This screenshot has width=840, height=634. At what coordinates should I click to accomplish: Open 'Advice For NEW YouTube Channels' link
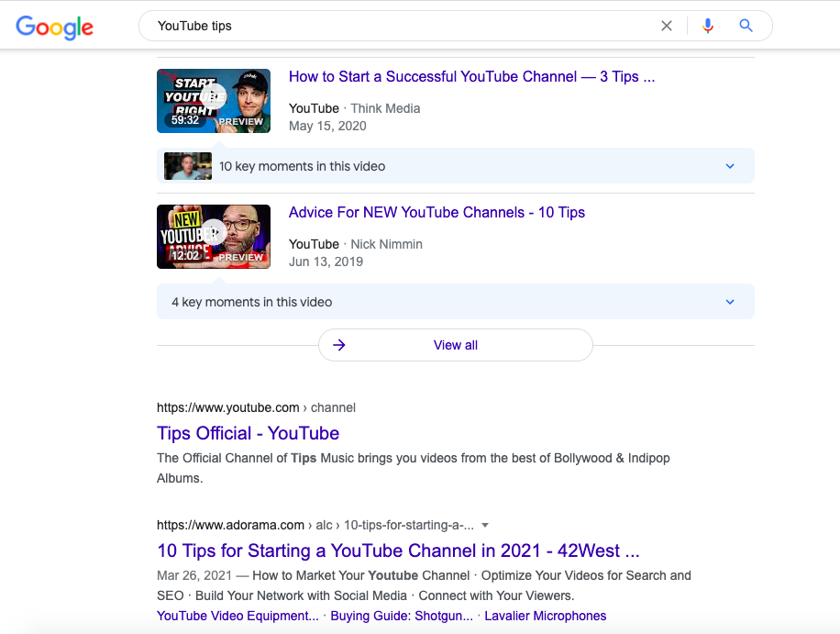tap(437, 213)
